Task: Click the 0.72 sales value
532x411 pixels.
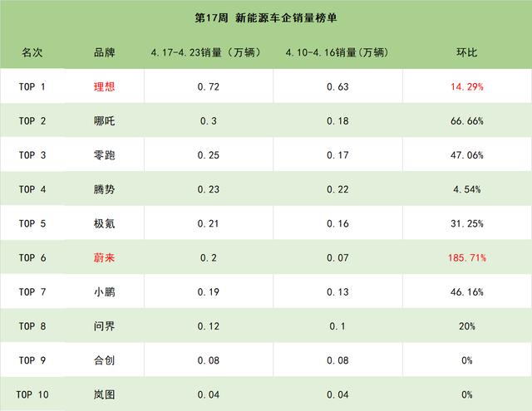Action: click(x=209, y=86)
